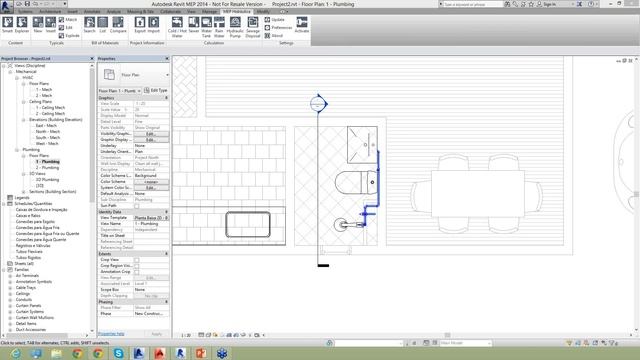Image resolution: width=640 pixels, height=360 pixels.
Task: Switch to the Architecture ribbon tab
Action: pos(50,11)
